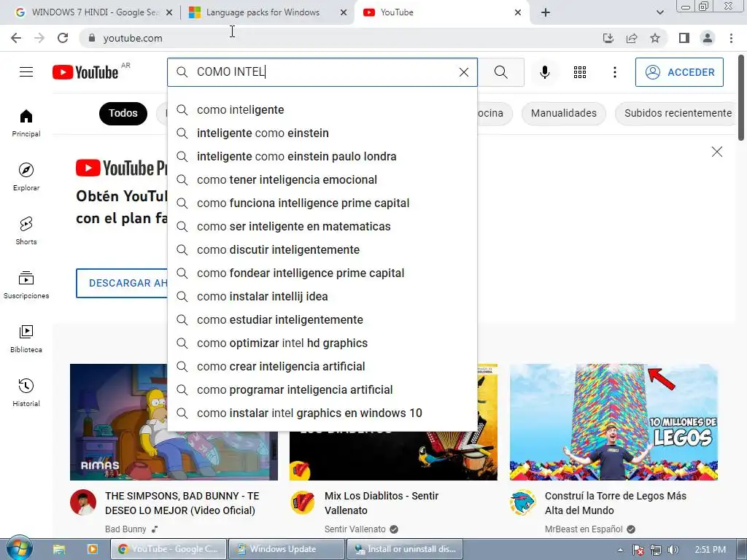The width and height of the screenshot is (747, 560).
Task: Open the Windows Start orb
Action: (x=19, y=548)
